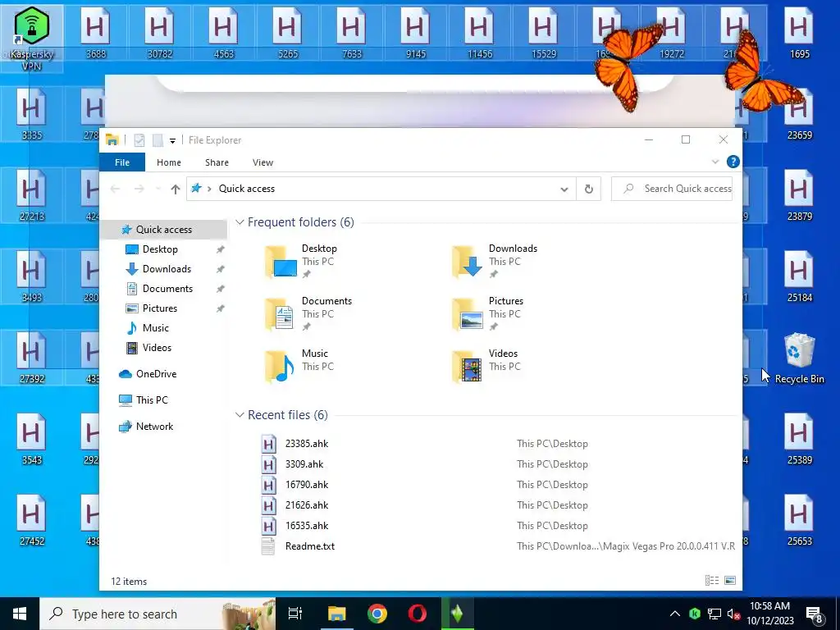
Task: Select the 27392 desktop file icon
Action: pyautogui.click(x=31, y=358)
